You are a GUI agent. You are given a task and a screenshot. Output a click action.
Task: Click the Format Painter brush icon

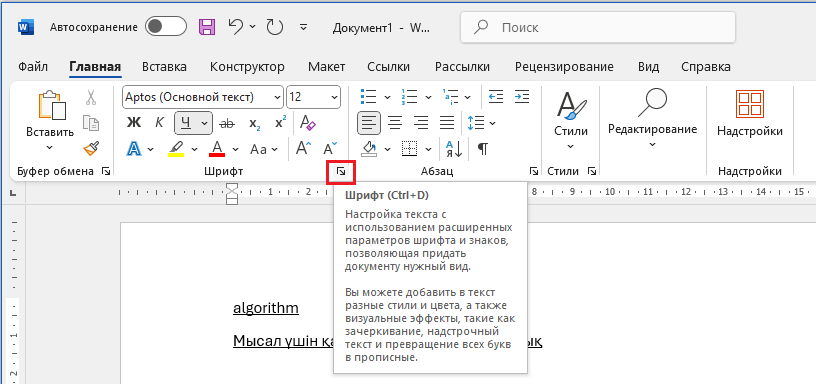91,149
